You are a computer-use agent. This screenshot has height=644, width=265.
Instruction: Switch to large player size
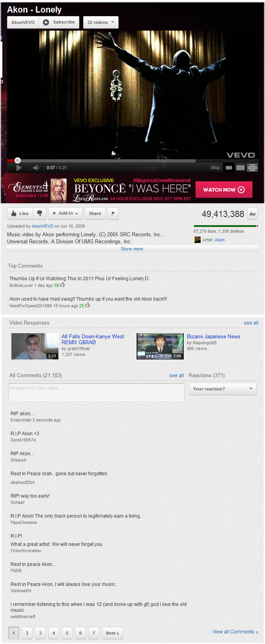(x=240, y=168)
